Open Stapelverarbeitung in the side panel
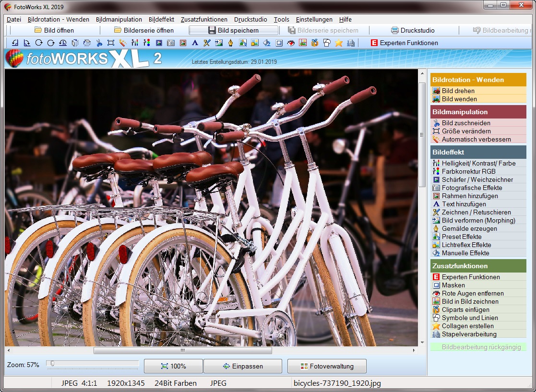The image size is (536, 392). 478,334
